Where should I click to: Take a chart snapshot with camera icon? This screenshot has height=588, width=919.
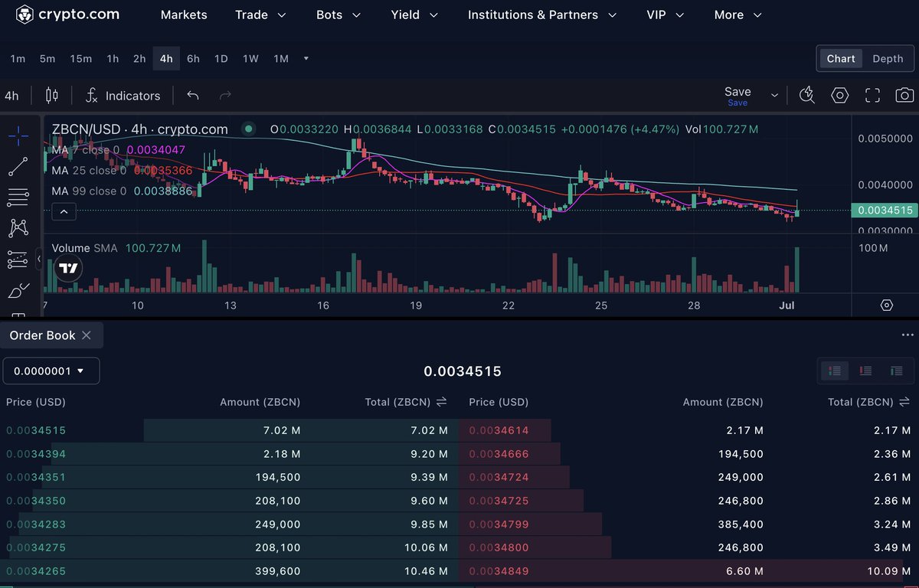click(x=904, y=95)
